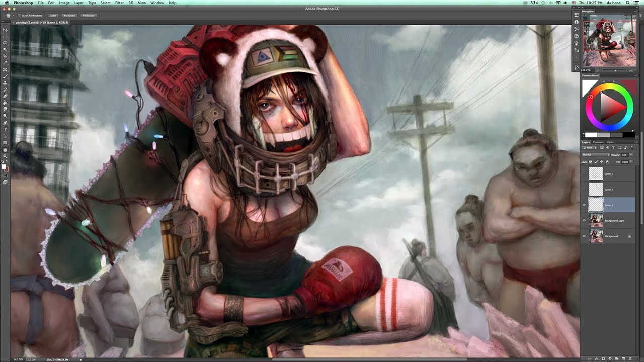Open the blend mode Normal dropdown
The width and height of the screenshot is (644, 362).
point(596,155)
